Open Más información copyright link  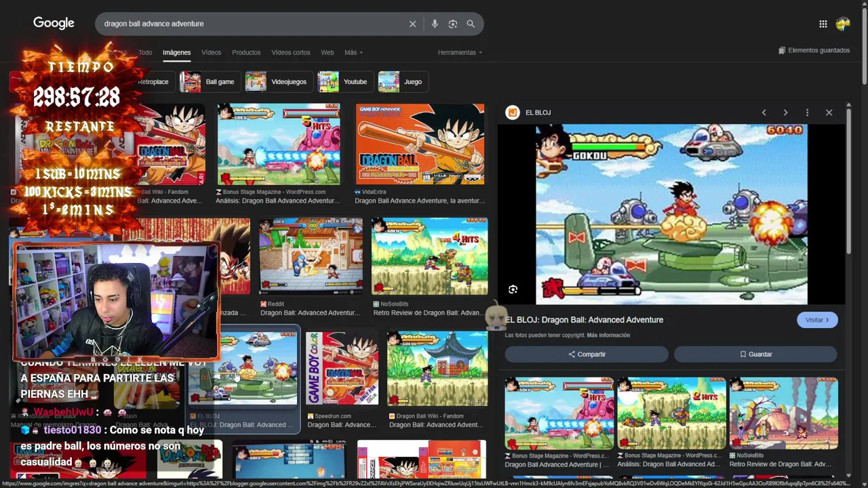pyautogui.click(x=608, y=335)
